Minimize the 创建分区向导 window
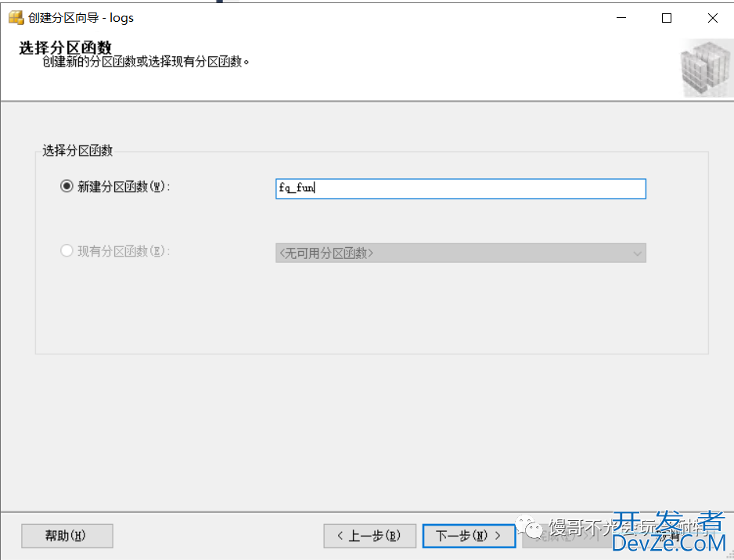 tap(621, 18)
